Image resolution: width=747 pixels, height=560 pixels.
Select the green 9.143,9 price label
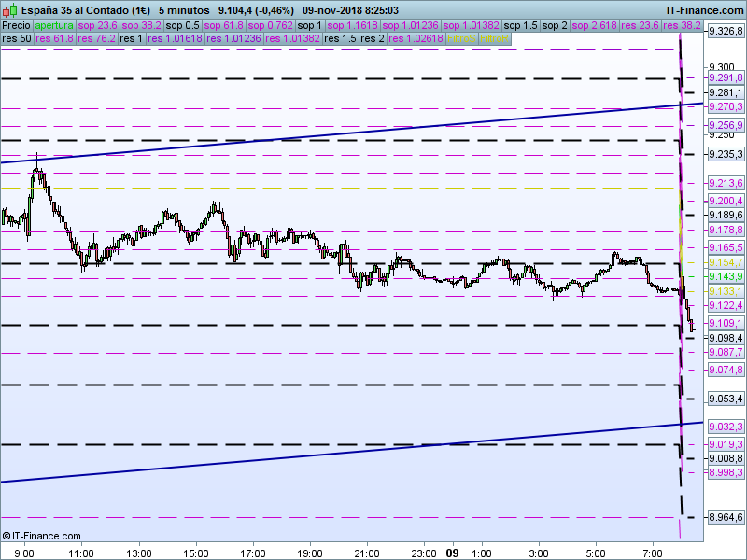coord(726,276)
